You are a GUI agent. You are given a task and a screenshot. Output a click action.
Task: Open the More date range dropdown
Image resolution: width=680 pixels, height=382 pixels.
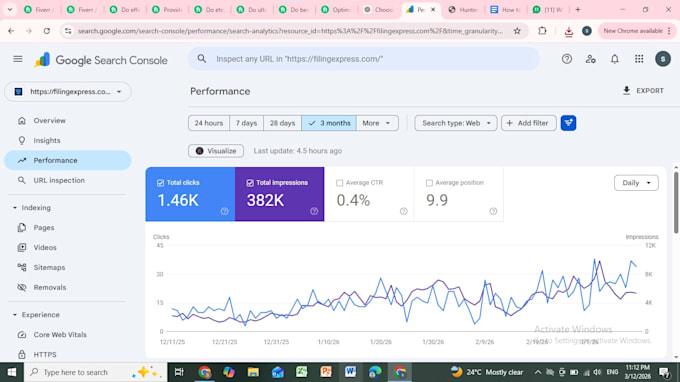[x=377, y=123]
